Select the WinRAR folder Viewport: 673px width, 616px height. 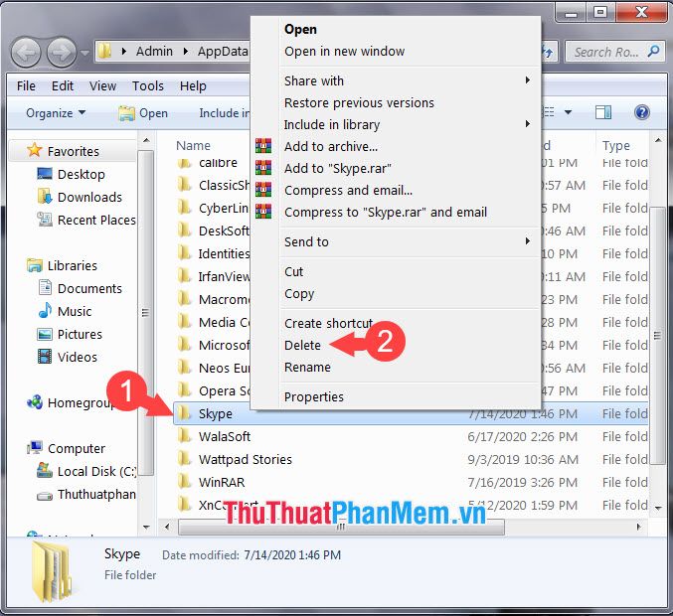coord(222,482)
